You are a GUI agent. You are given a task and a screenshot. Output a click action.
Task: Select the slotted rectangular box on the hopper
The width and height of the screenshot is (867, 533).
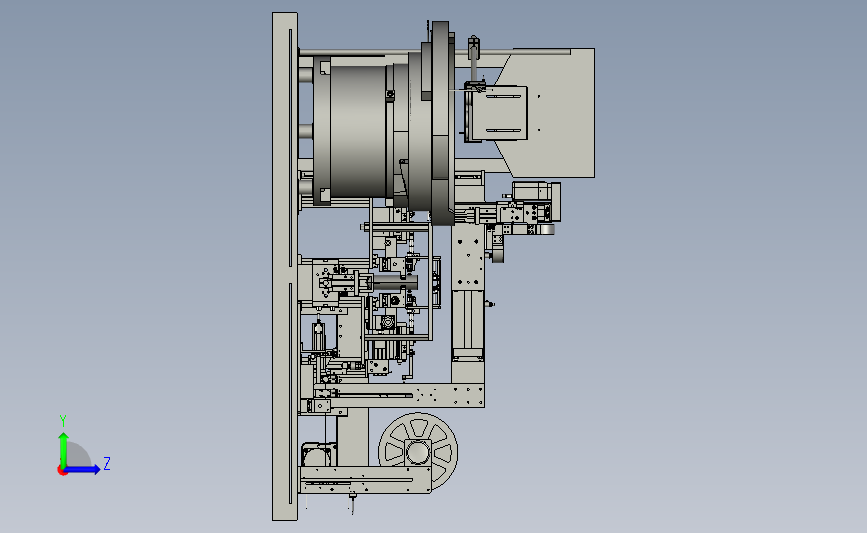[499, 113]
